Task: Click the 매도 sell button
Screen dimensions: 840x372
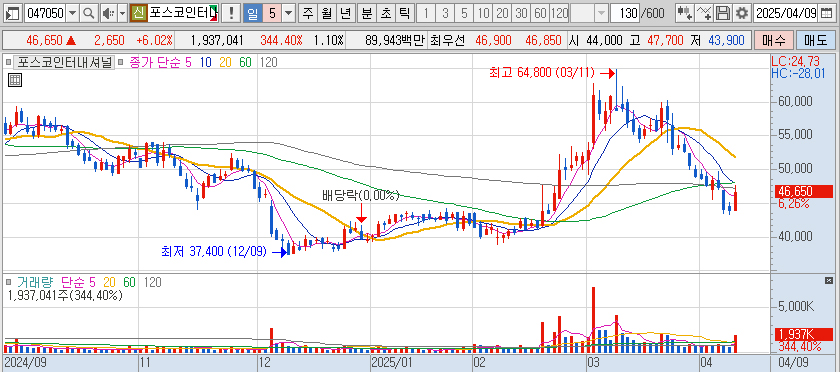Action: tap(815, 40)
